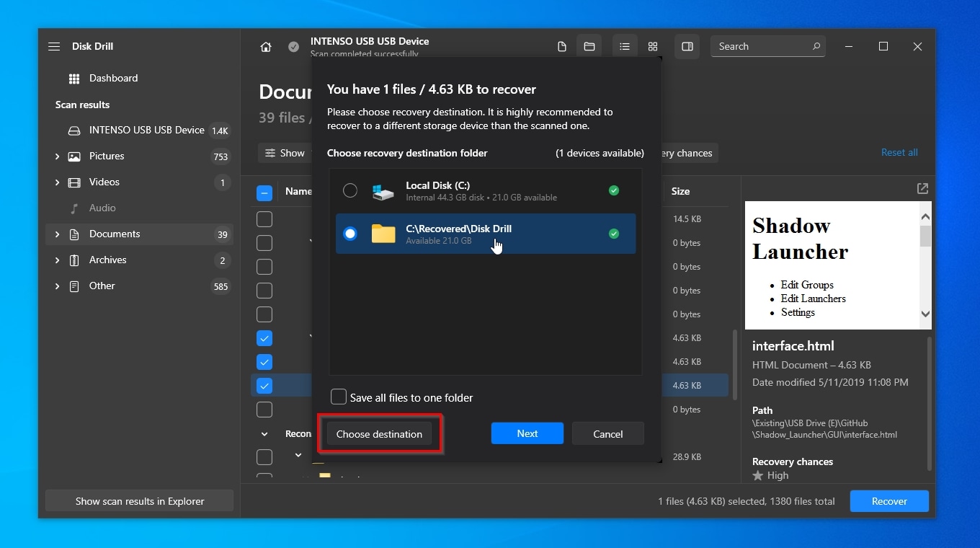Viewport: 980px width, 548px height.
Task: Sort by the Size column header
Action: 680,192
